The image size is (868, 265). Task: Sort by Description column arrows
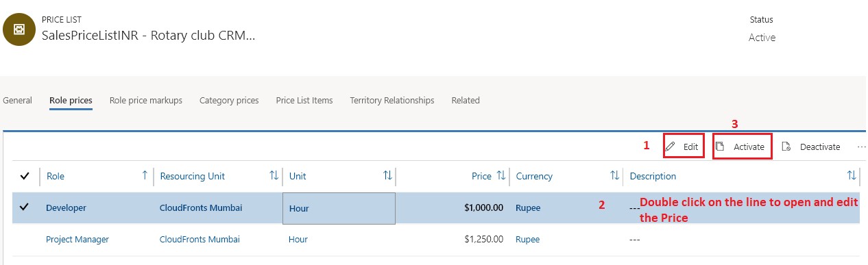coord(852,176)
